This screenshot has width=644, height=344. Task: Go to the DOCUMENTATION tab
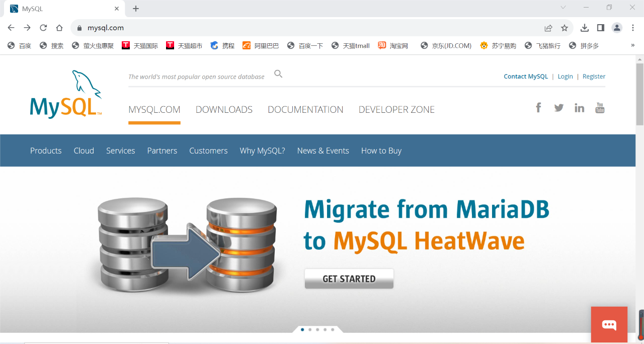[305, 110]
